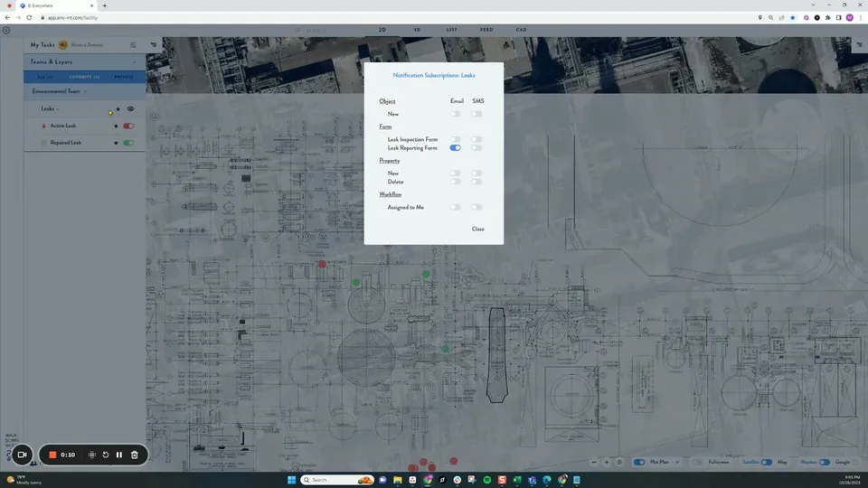
Task: Expand the Environmental Team dropdown
Action: [x=85, y=91]
